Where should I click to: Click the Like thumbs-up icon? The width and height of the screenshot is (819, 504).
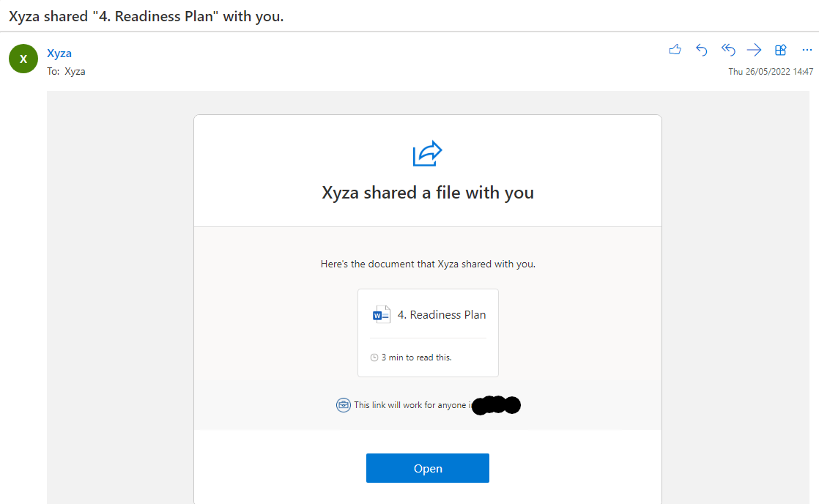point(675,50)
